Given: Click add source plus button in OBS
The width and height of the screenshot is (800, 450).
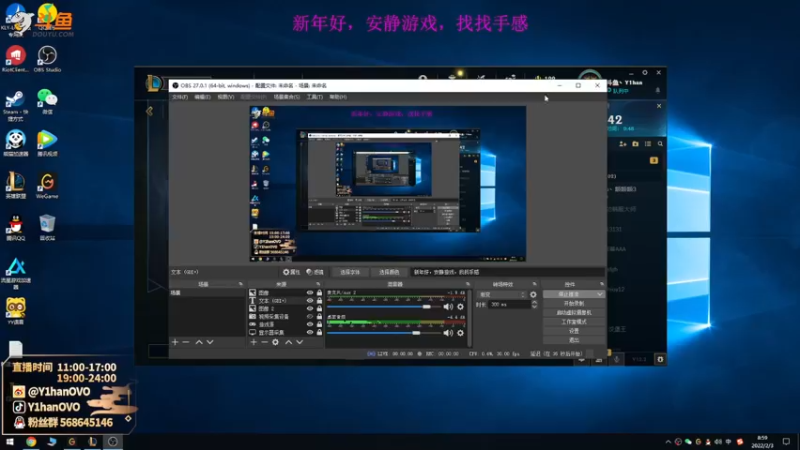Looking at the screenshot, I should click(254, 342).
